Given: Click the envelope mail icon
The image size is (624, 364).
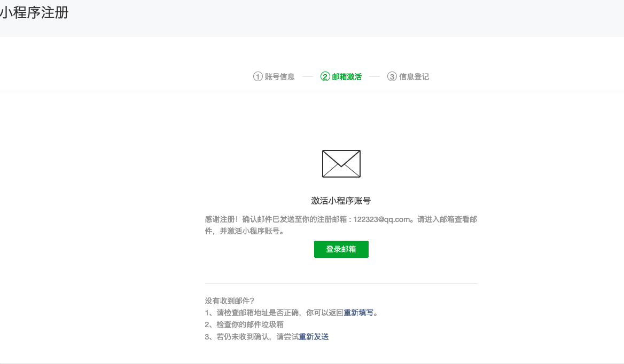Looking at the screenshot, I should 341,164.
